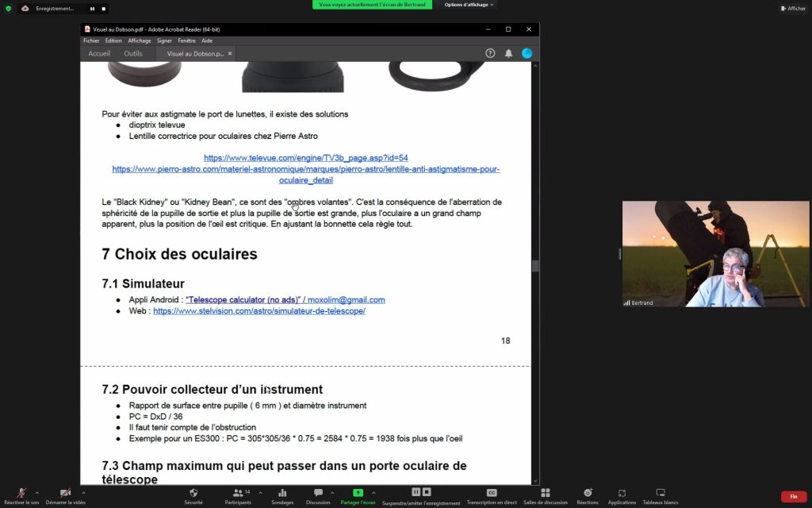Open the Sécurité shield menu
The image size is (812, 508).
[193, 496]
